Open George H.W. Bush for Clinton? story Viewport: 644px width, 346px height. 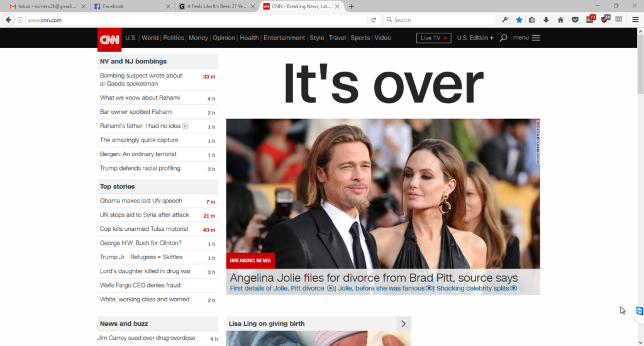pos(140,243)
